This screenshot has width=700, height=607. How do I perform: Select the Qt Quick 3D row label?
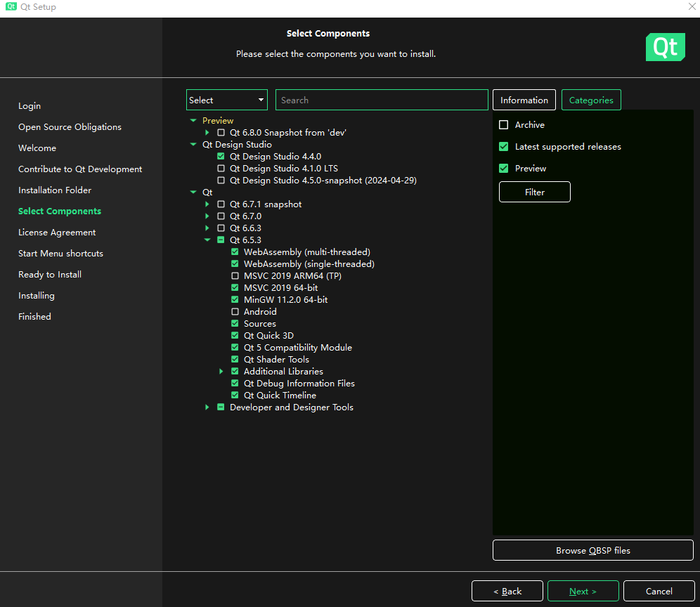pos(268,336)
